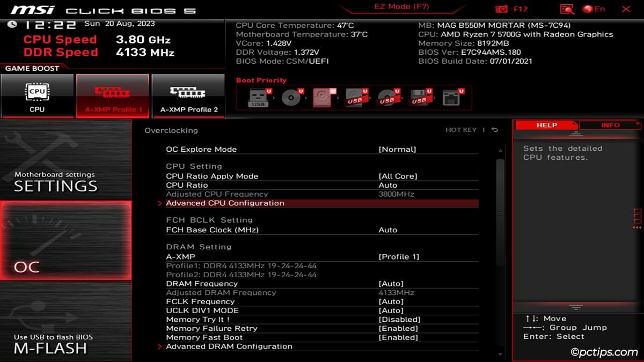Select the network boot device icon

(x=453, y=98)
